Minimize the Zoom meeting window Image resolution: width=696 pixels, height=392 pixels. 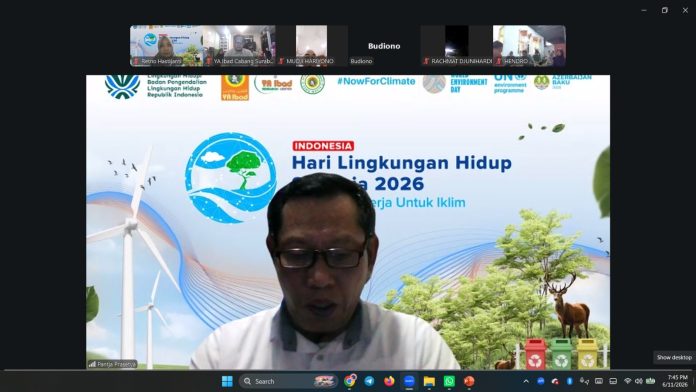(x=644, y=10)
